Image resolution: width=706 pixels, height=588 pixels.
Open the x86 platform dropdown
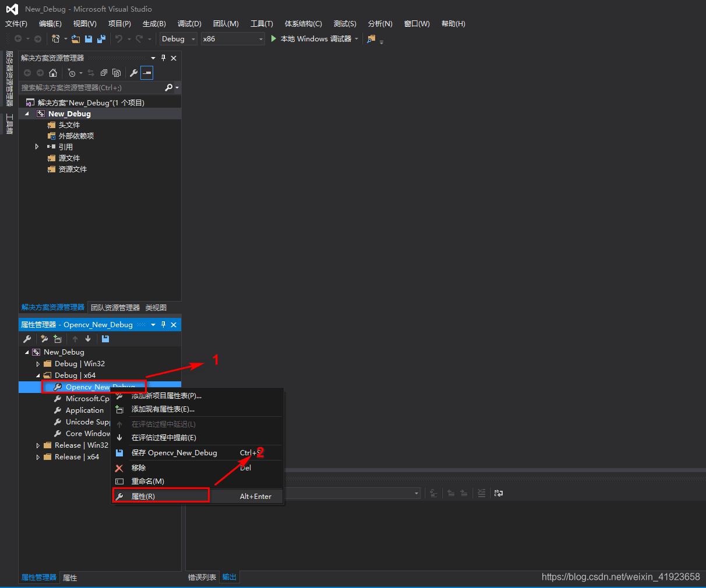click(x=233, y=39)
